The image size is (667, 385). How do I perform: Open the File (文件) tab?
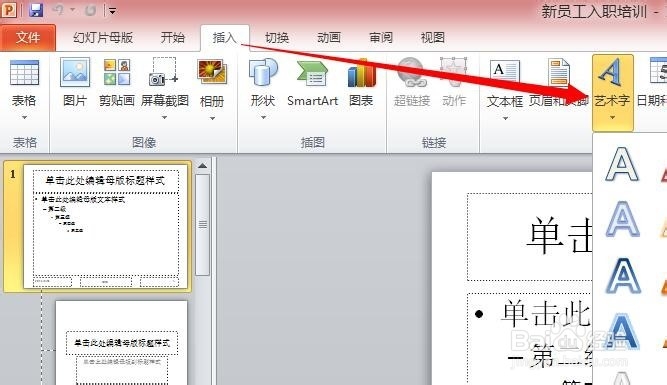point(28,37)
